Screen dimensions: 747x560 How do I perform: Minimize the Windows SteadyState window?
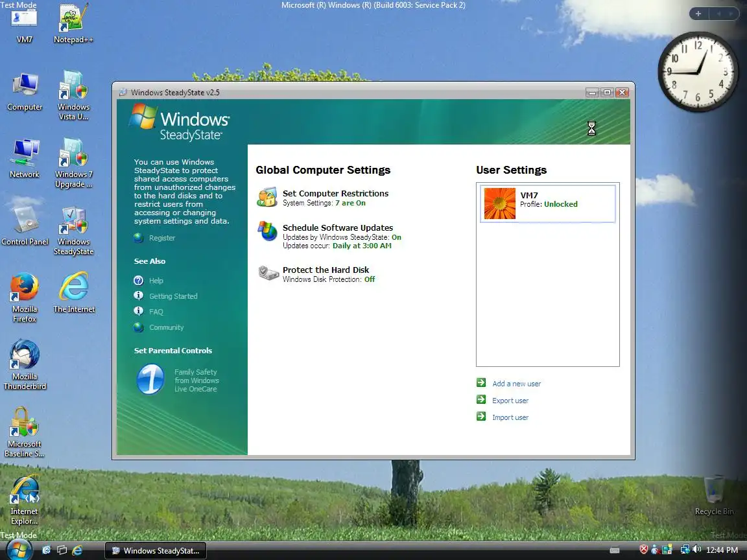point(592,93)
